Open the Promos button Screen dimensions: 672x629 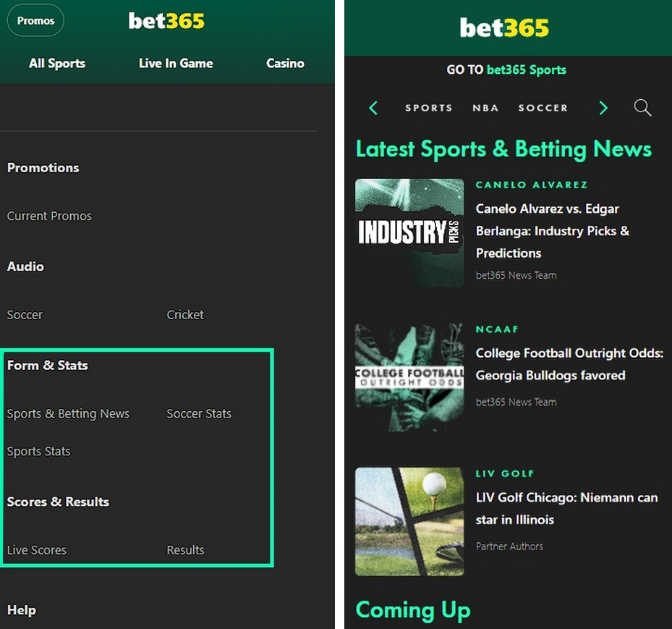pyautogui.click(x=35, y=21)
